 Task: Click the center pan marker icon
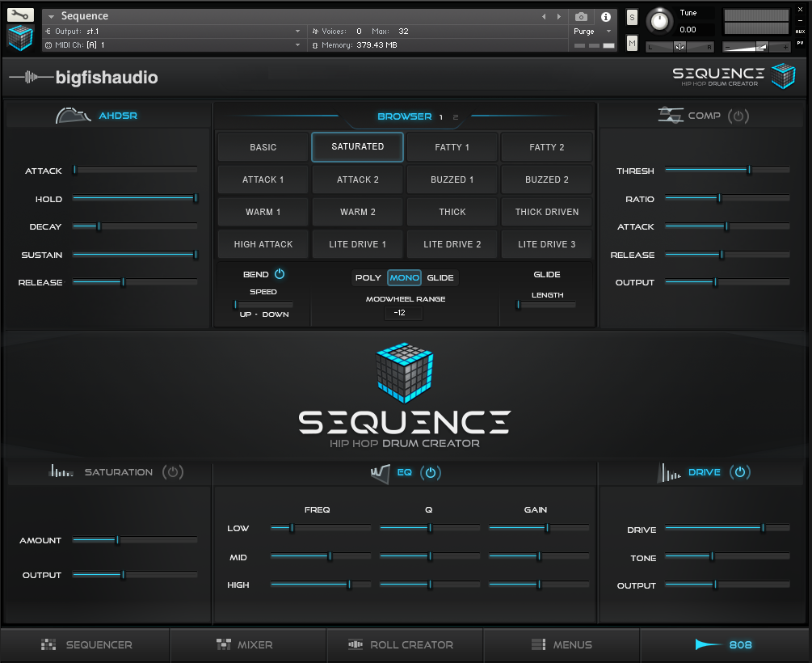(x=680, y=47)
